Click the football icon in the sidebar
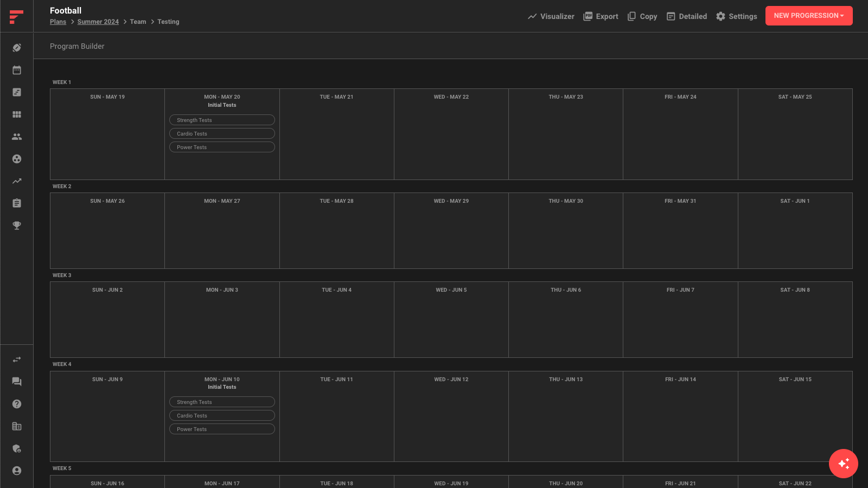The width and height of the screenshot is (868, 488). pos(17,48)
